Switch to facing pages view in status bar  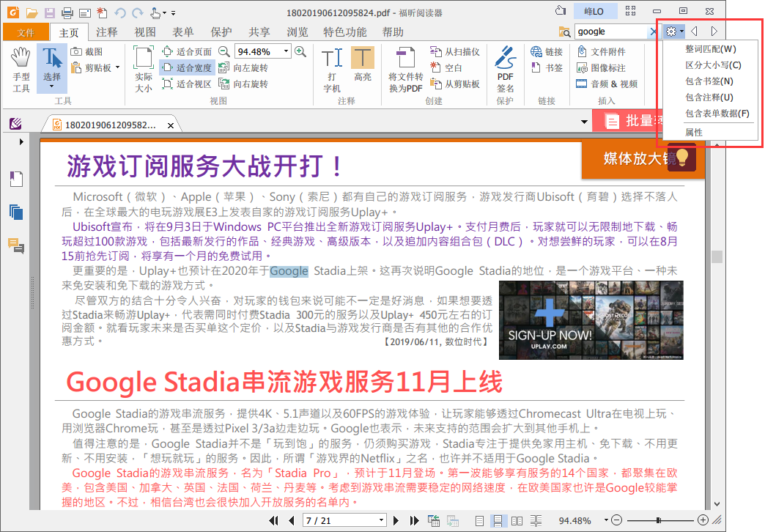[517, 521]
